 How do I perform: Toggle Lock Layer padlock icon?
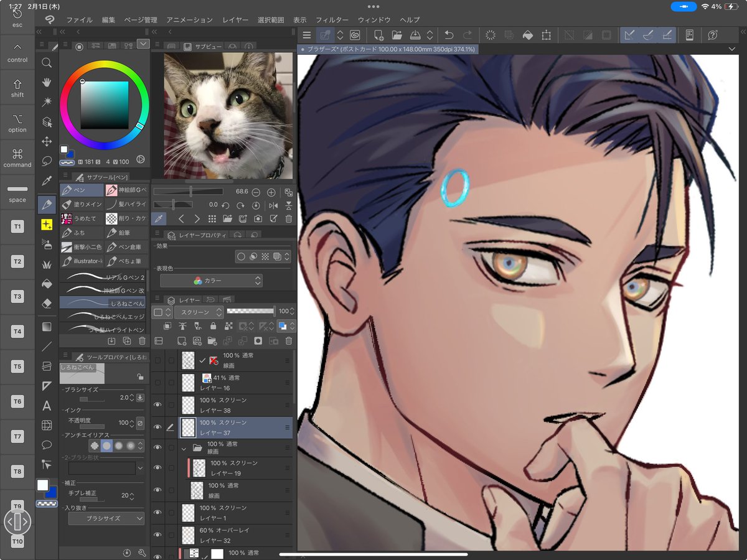[x=214, y=326]
